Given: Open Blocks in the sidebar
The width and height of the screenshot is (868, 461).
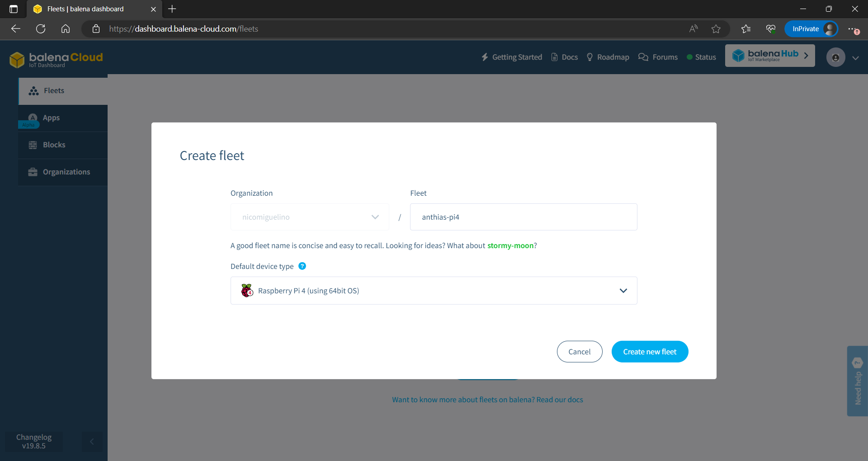Looking at the screenshot, I should pos(63,145).
